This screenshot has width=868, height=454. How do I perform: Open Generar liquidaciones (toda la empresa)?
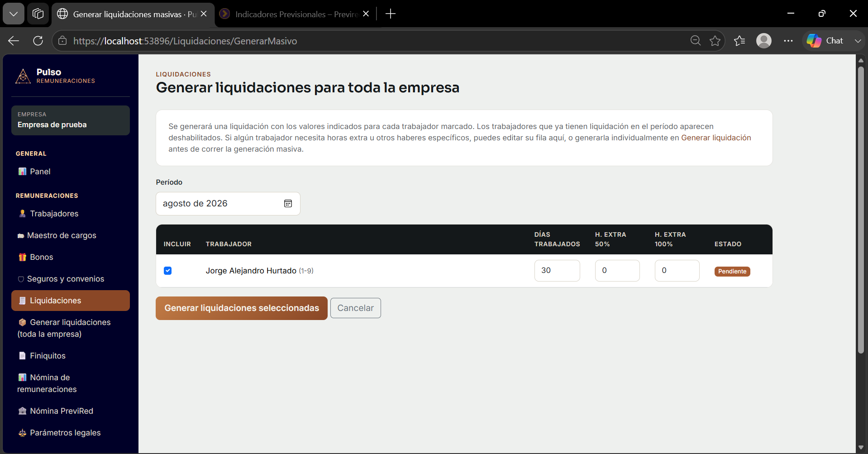coord(71,328)
